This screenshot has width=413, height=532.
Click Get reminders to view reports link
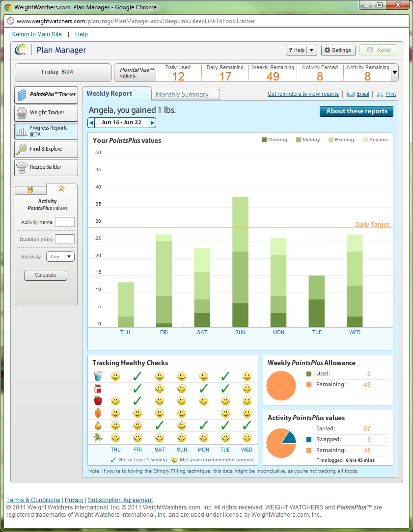(303, 94)
